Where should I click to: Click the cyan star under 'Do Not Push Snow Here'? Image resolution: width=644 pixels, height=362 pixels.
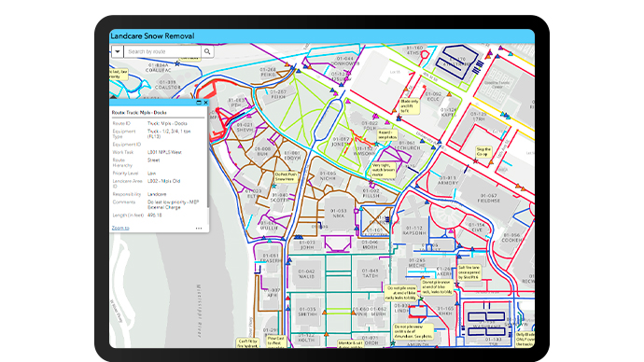274,187
